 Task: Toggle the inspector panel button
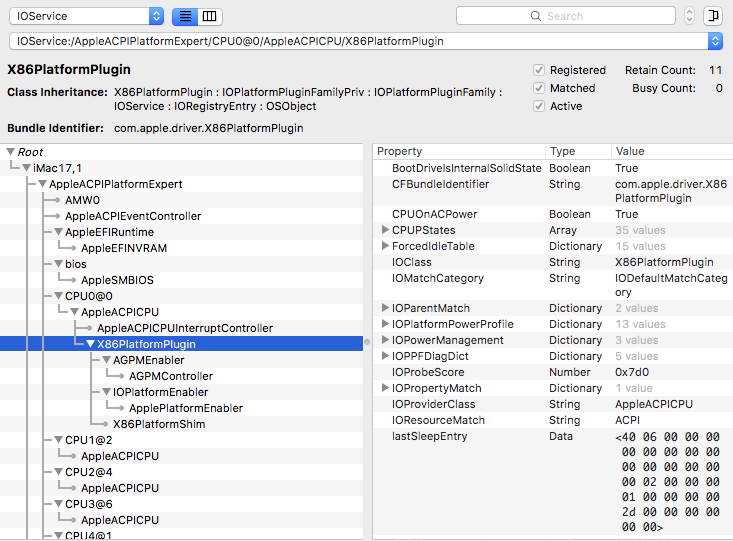pos(713,16)
